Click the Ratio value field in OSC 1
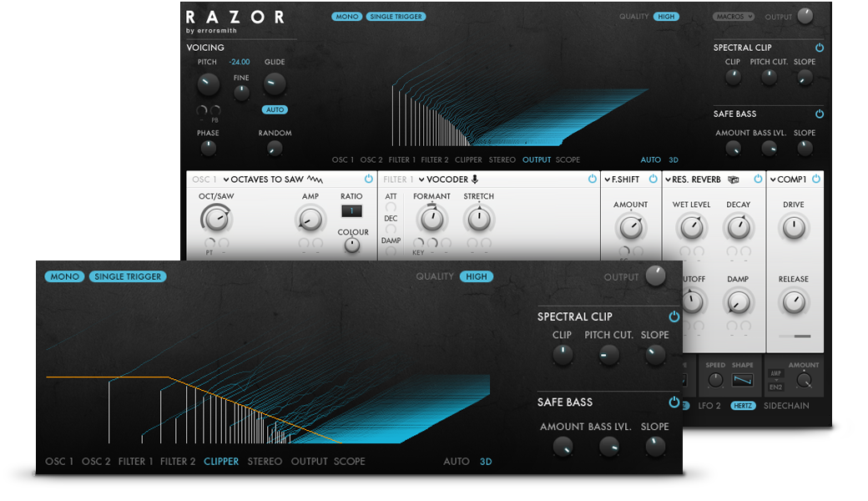Image resolution: width=868 pixels, height=501 pixels. tap(351, 211)
